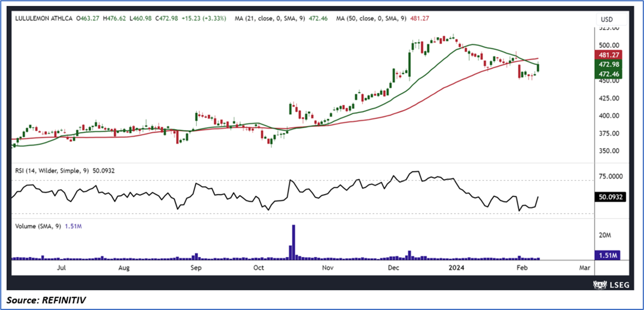Click the Jul date axis label
Screen dimensions: 644x310
[x=62, y=269]
